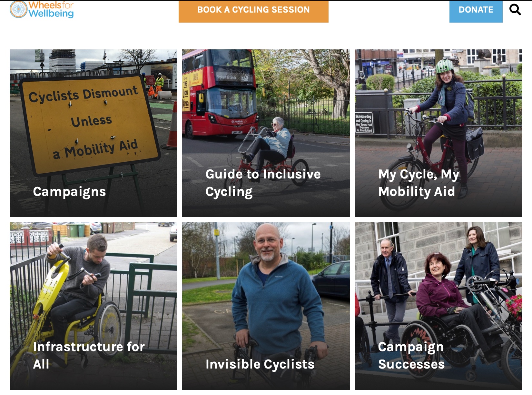Click the Guide to Inclusive Cycling heading
The width and height of the screenshot is (532, 395).
point(263,183)
